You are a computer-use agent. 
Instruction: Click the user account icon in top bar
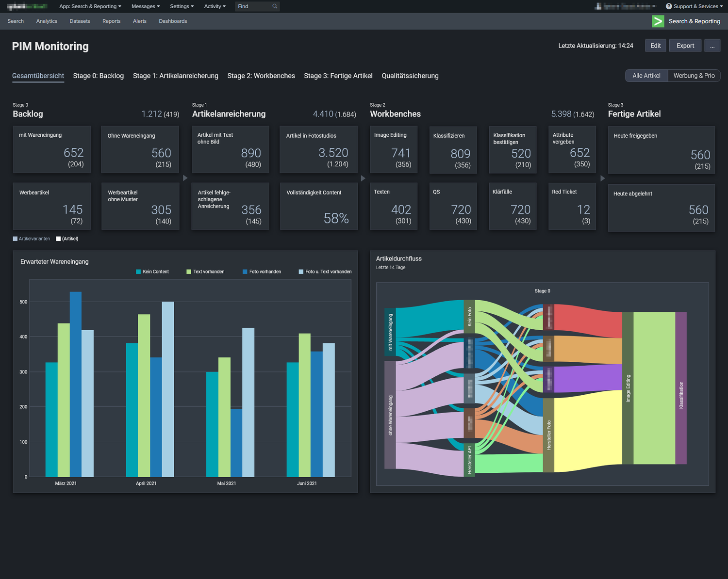point(598,6)
